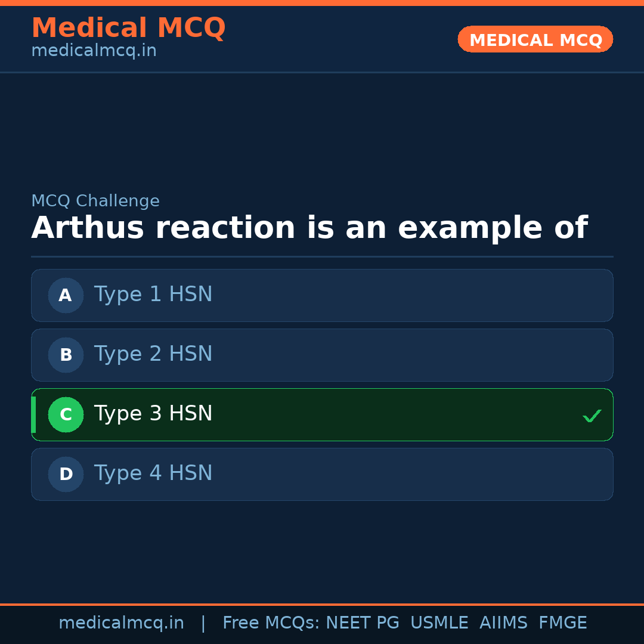Select the circular A badge icon

click(x=66, y=295)
